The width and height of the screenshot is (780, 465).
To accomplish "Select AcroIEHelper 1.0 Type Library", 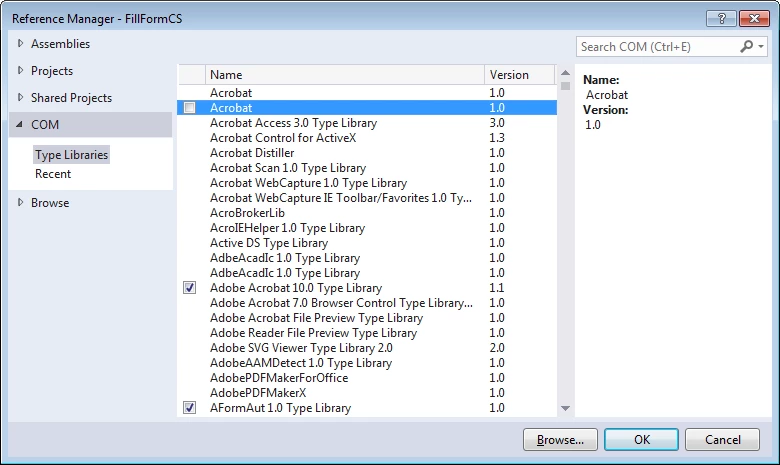I will pyautogui.click(x=367, y=227).
